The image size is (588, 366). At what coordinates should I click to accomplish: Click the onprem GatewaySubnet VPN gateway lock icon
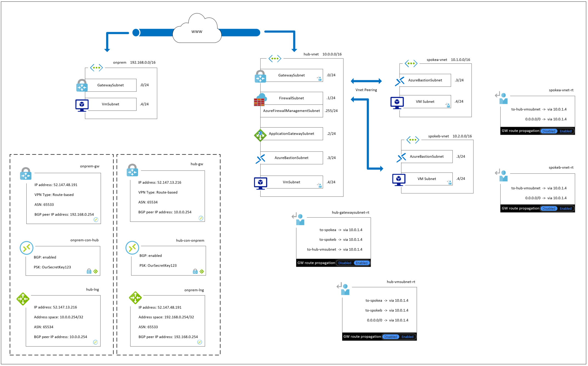(82, 85)
